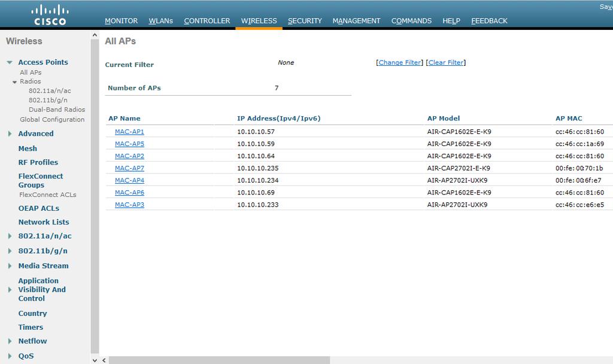Expand the Media Stream section arrow
The image size is (613, 364).
pos(10,266)
